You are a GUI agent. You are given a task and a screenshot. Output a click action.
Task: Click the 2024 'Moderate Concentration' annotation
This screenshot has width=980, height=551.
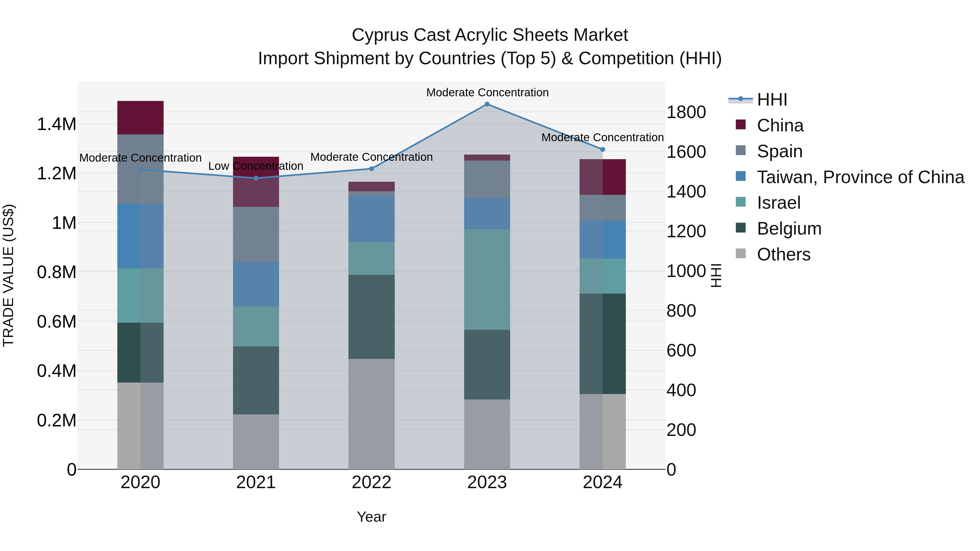[603, 137]
